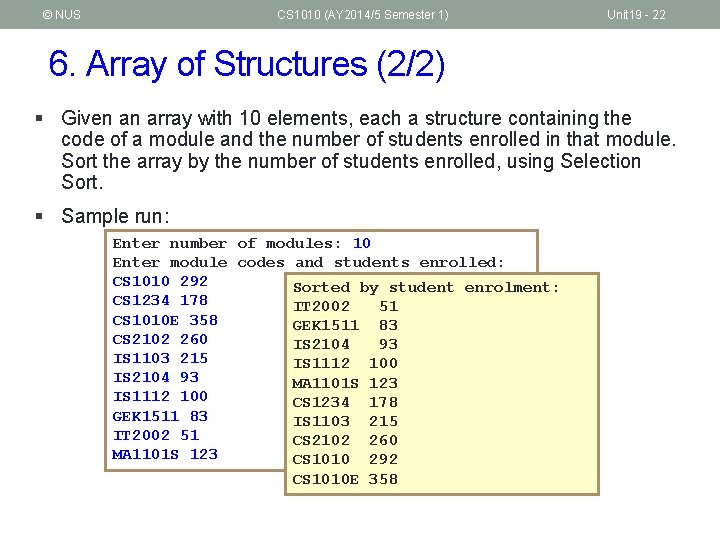Click the sorted row 'IS2104 93' in yellow box
720x540 pixels.
tap(345, 344)
